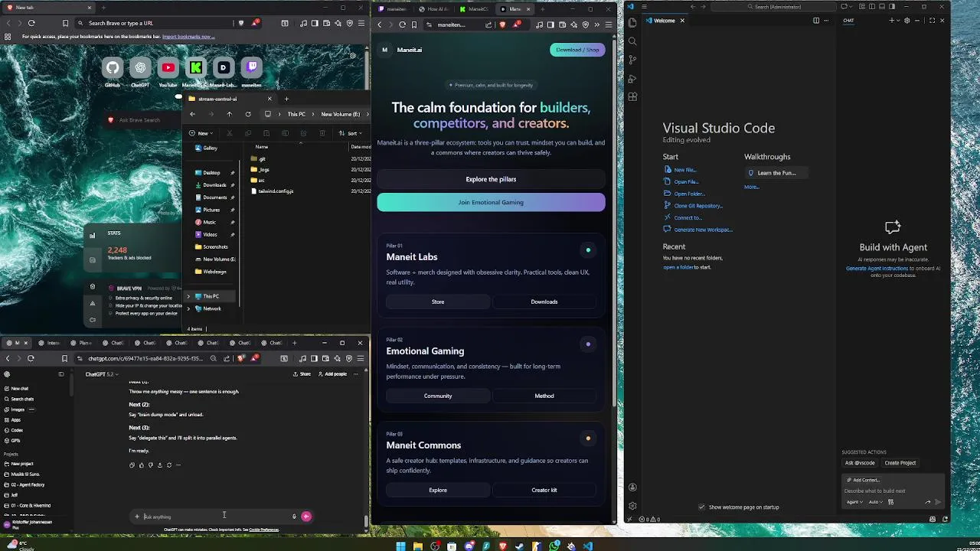Open tailwind.config.js file in Explorer
The image size is (980, 551).
[276, 191]
